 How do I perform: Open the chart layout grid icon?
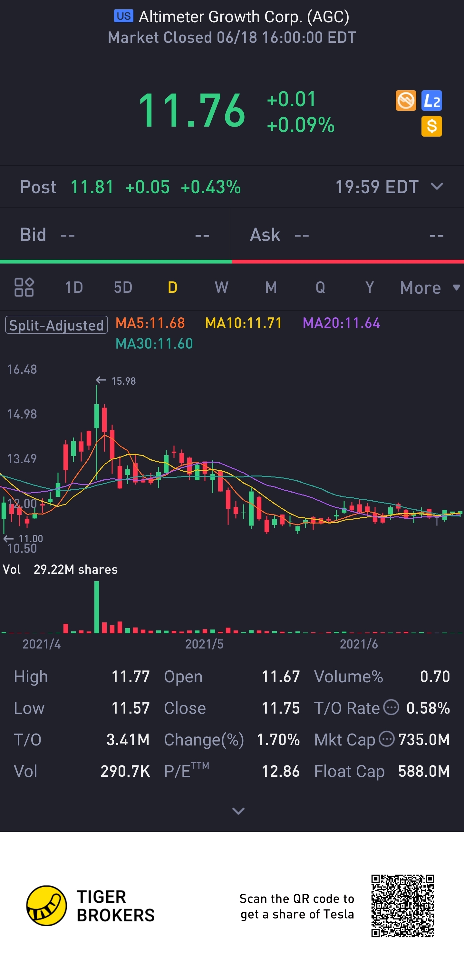(24, 287)
